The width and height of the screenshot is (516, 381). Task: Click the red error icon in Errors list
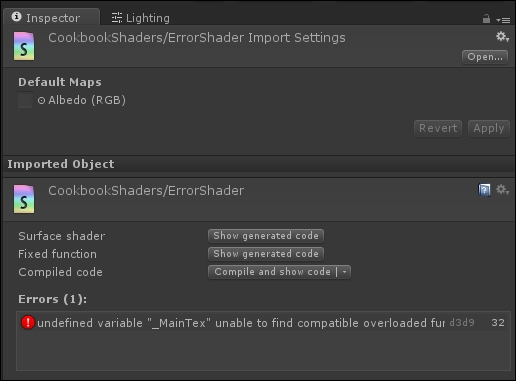click(28, 322)
